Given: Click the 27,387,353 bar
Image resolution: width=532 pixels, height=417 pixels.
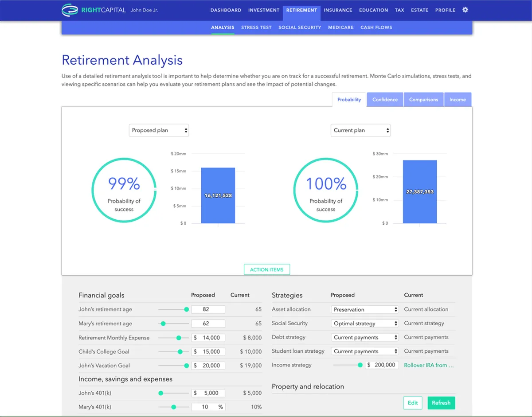Looking at the screenshot, I should tap(420, 192).
